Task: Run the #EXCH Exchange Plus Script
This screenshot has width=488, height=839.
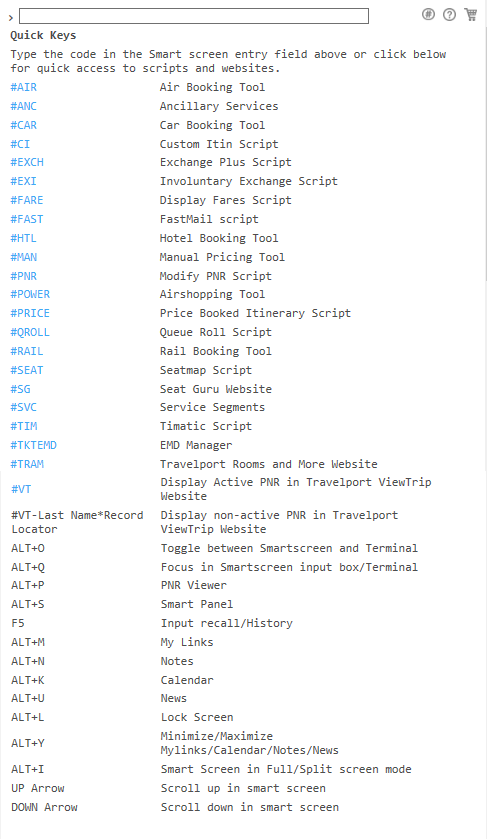Action: 27,162
